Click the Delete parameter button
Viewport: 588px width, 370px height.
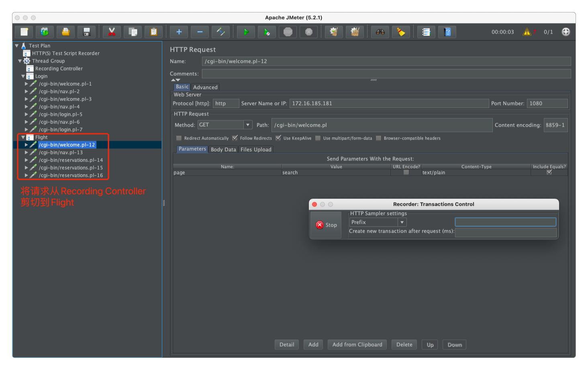tap(404, 344)
